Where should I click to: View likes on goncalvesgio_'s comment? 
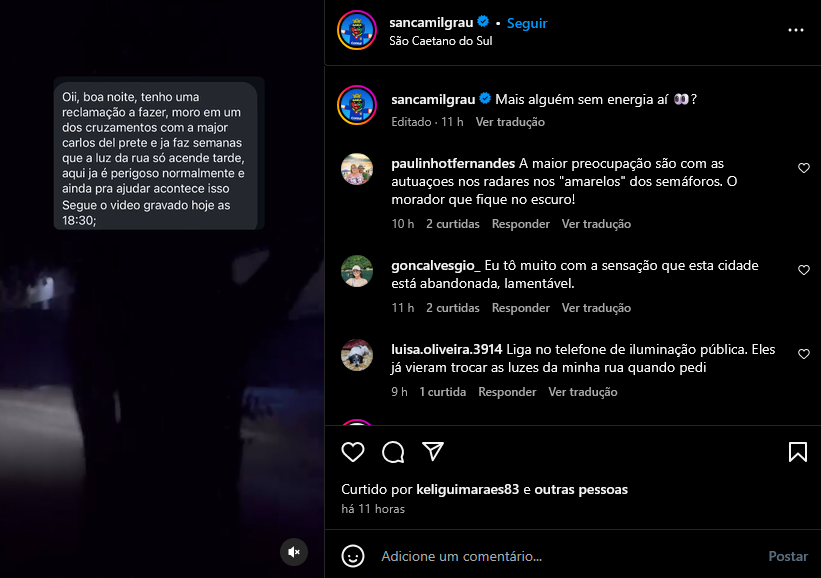452,308
